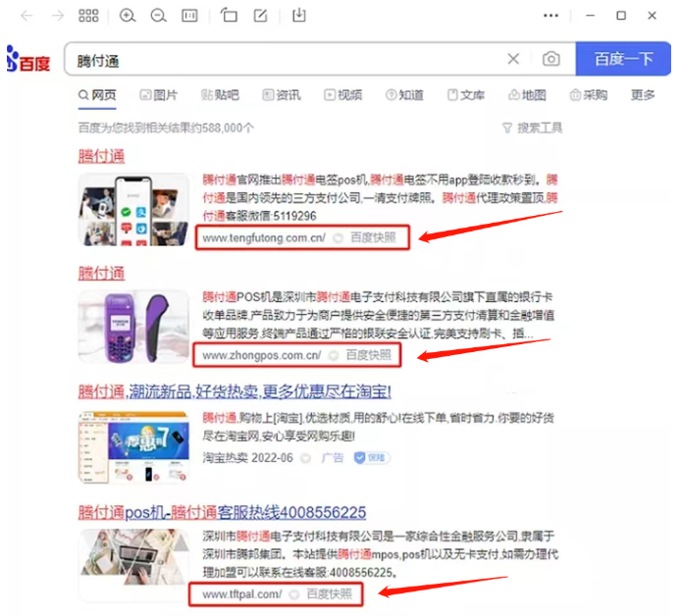Click the 百度一下 search button

[623, 59]
